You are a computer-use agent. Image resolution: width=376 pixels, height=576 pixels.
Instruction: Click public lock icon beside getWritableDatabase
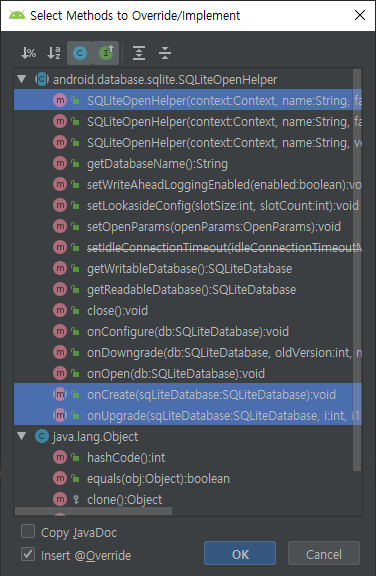75,269
